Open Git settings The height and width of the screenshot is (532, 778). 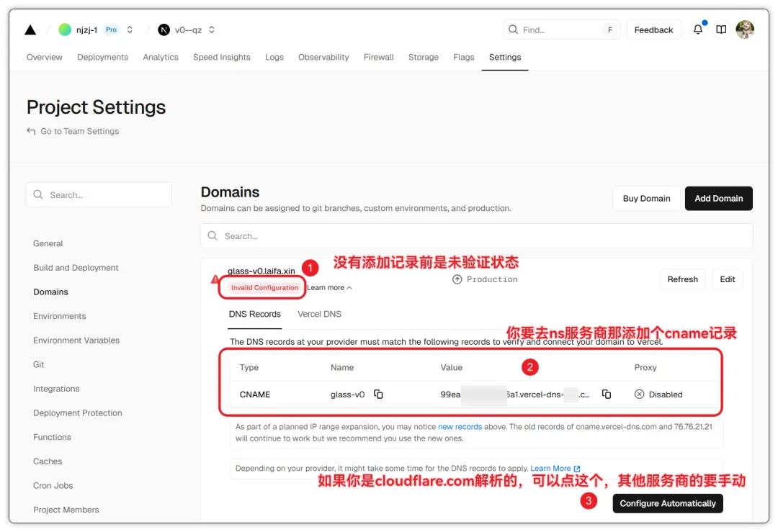[x=39, y=364]
